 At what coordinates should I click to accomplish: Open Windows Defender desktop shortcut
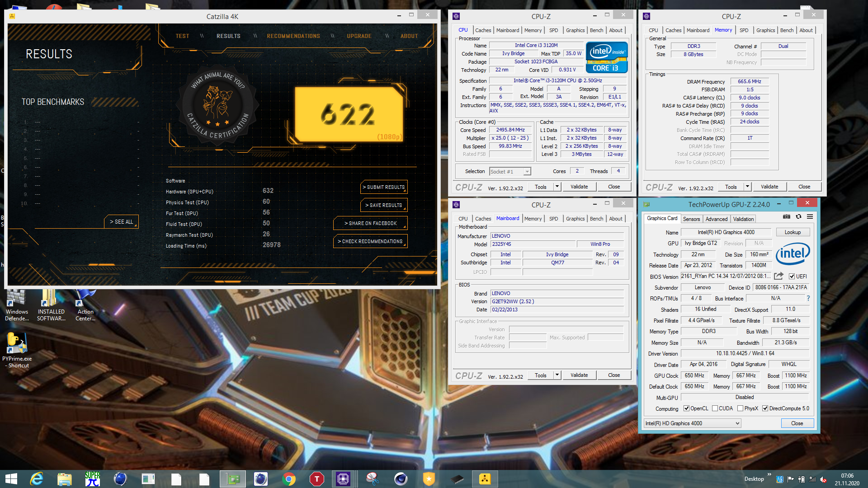click(x=17, y=305)
